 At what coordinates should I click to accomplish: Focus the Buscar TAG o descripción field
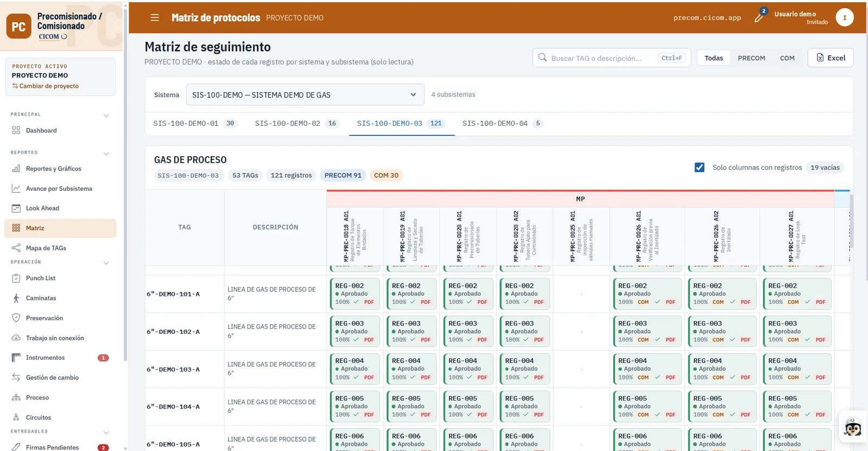[x=612, y=58]
